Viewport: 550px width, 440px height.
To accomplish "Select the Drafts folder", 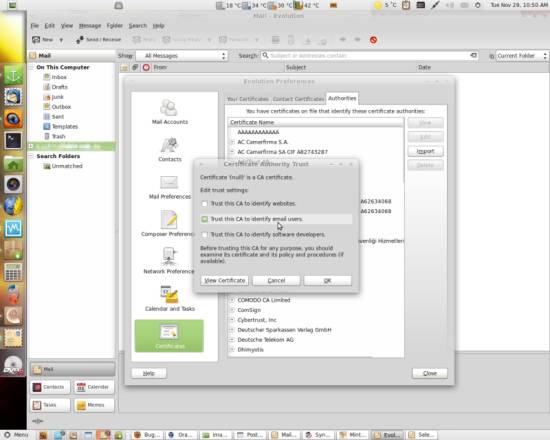I will [x=59, y=87].
